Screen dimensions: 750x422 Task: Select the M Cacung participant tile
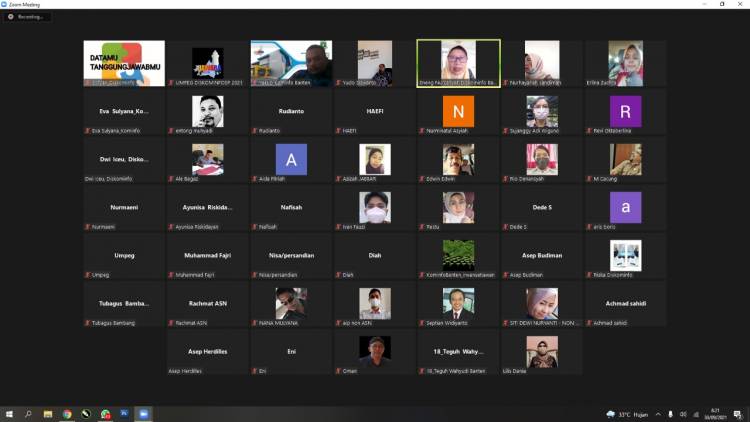point(626,159)
